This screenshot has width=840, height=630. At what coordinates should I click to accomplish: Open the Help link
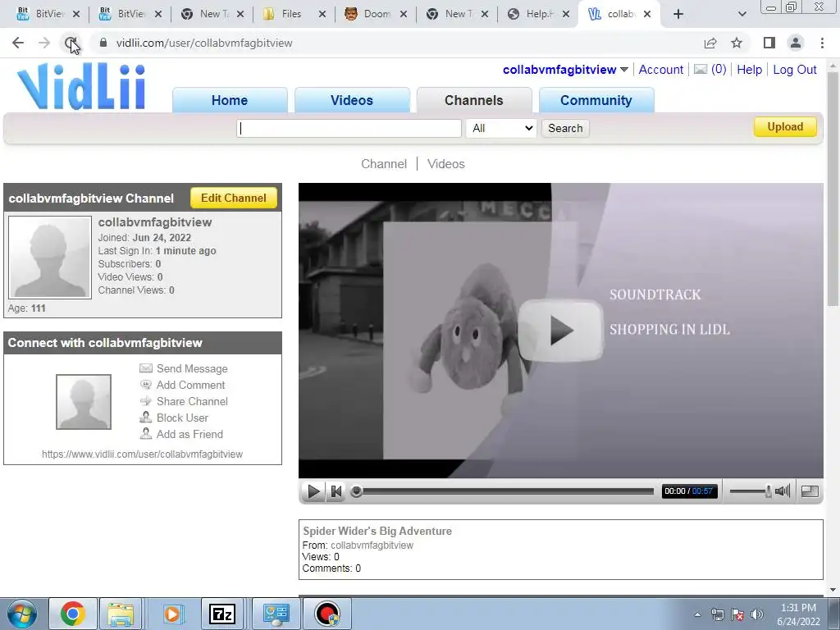tap(749, 70)
